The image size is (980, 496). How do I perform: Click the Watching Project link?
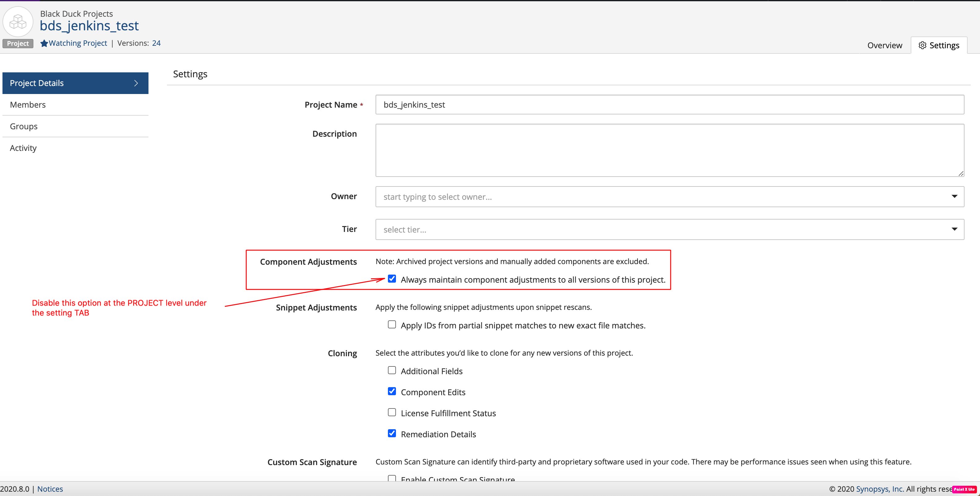point(78,43)
